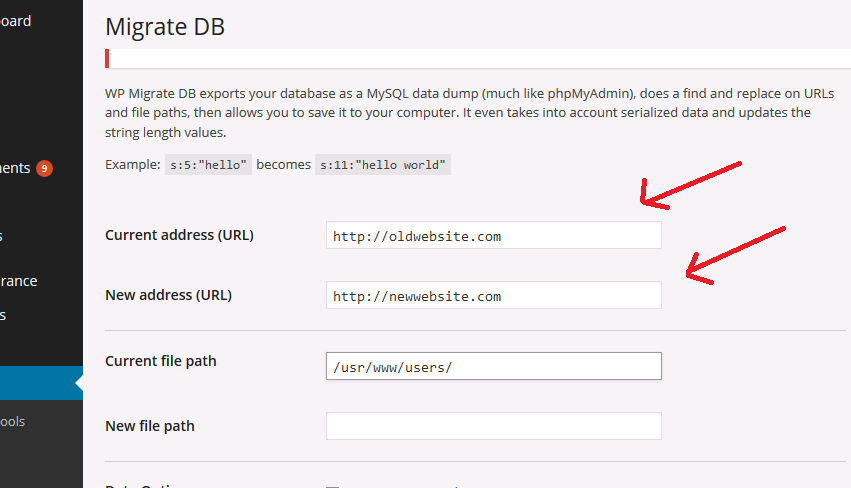Select the Current file path input field
851x488 pixels.
pos(493,366)
